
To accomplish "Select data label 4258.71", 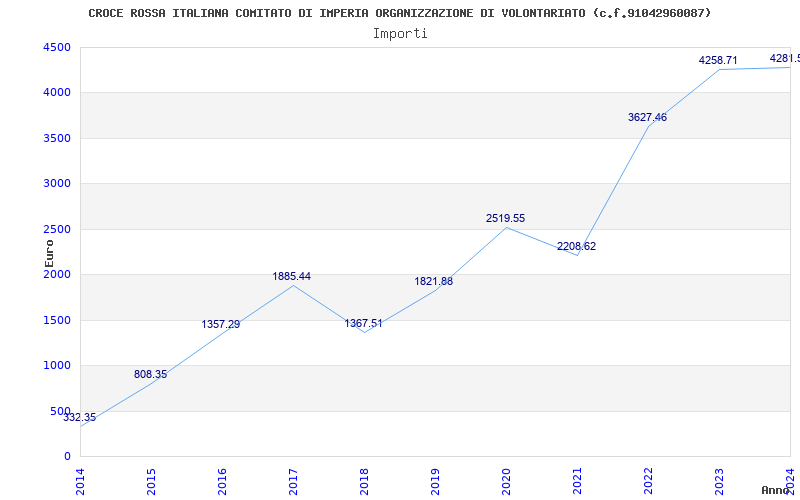I will (x=718, y=60).
